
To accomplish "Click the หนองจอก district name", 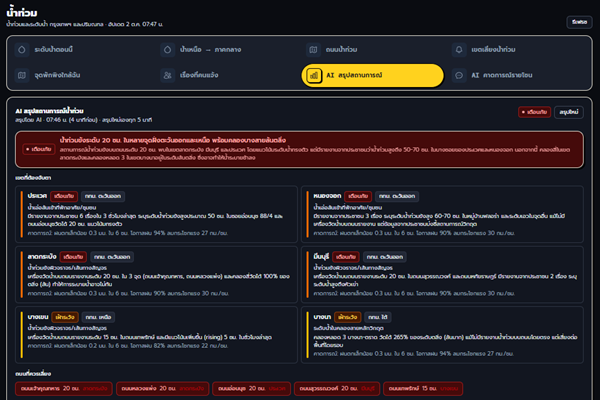I will [327, 196].
